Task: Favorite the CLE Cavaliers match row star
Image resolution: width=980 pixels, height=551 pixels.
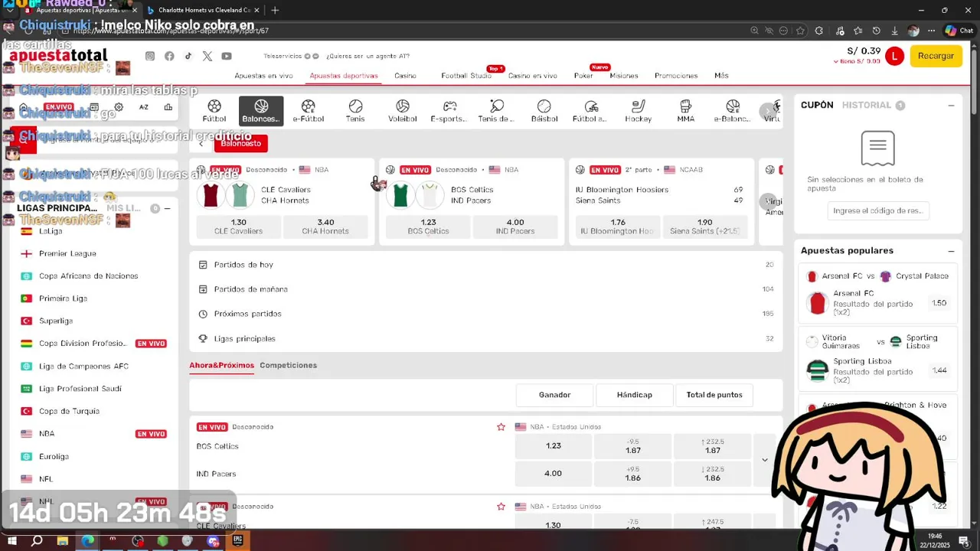Action: [x=501, y=507]
